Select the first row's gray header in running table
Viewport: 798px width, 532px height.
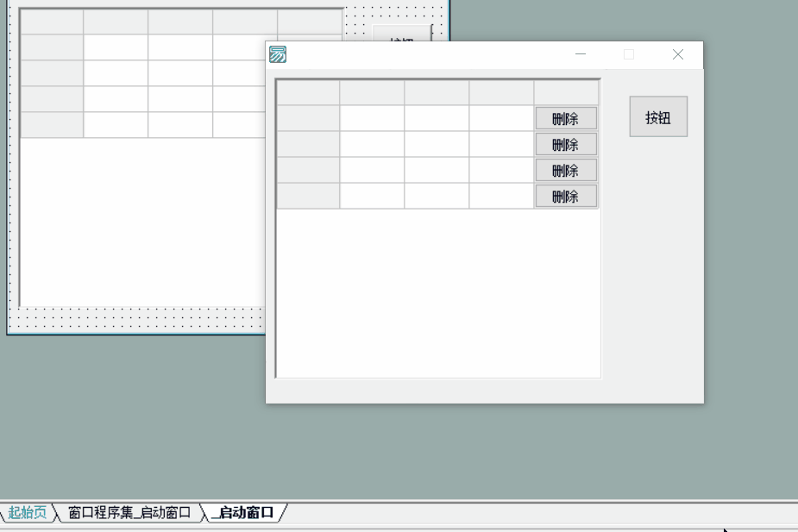308,118
